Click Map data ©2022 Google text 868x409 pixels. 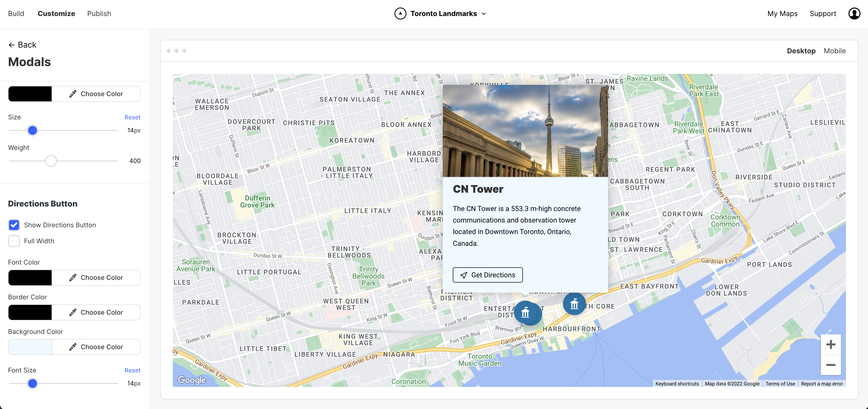732,384
